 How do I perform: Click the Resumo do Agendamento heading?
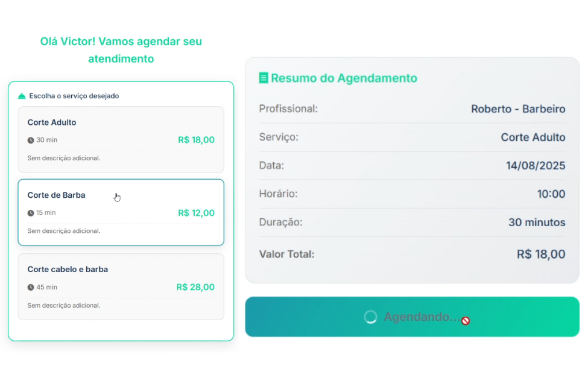tap(344, 78)
